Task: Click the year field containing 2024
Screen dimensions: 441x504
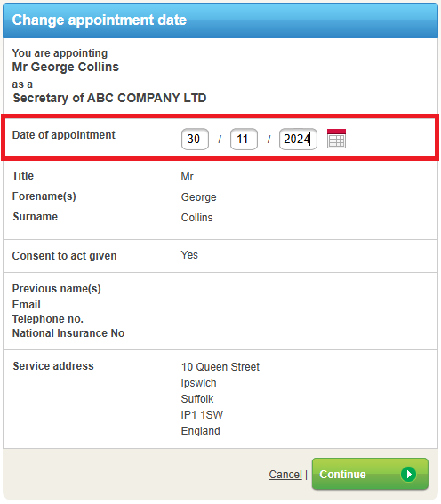Action: click(298, 139)
